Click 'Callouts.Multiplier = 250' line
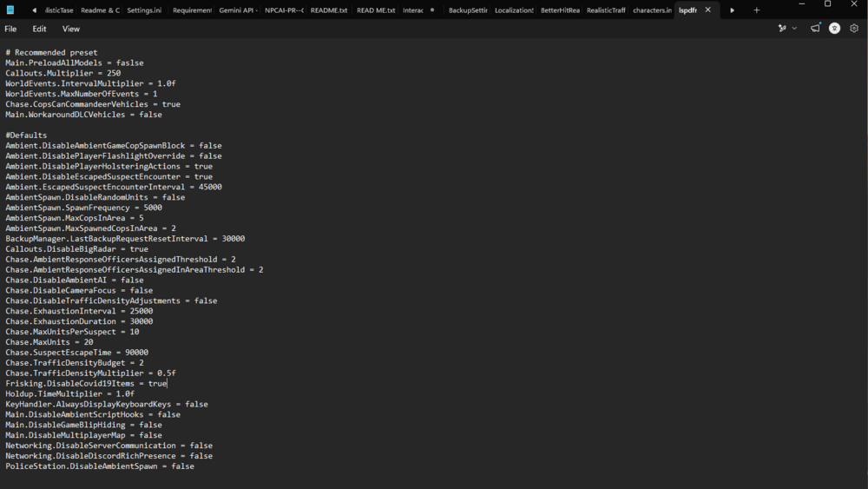This screenshot has height=489, width=868. click(x=63, y=73)
